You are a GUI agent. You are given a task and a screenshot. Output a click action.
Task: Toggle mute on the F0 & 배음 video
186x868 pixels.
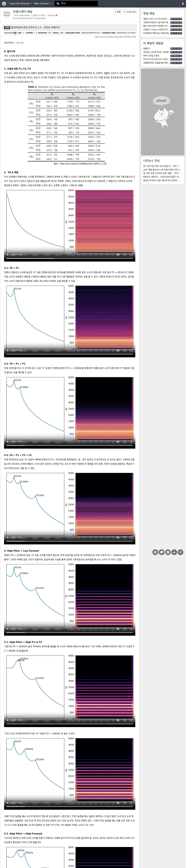(x=117, y=255)
